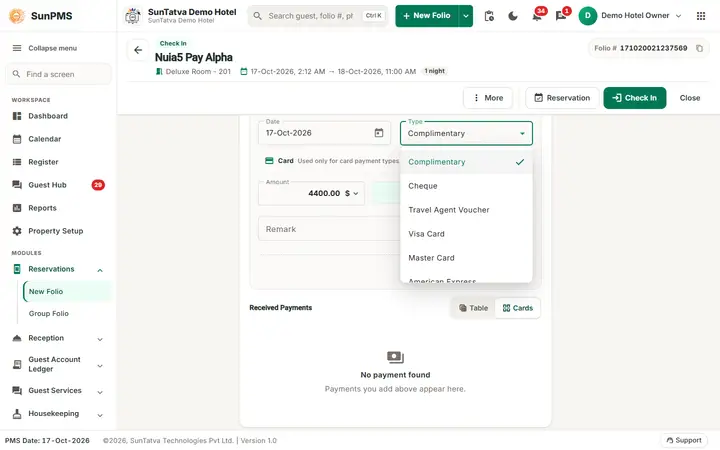The width and height of the screenshot is (720, 450).
Task: Click the Remark input field
Action: tap(329, 229)
